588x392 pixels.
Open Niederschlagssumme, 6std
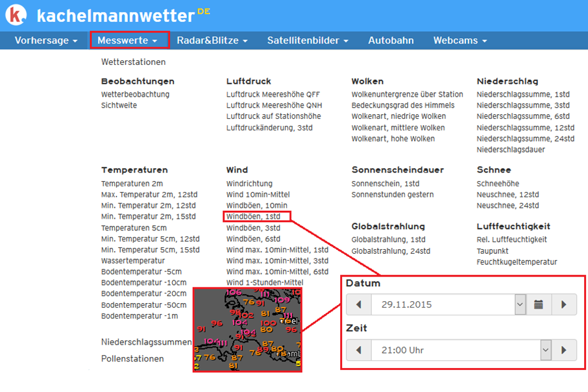coord(523,116)
